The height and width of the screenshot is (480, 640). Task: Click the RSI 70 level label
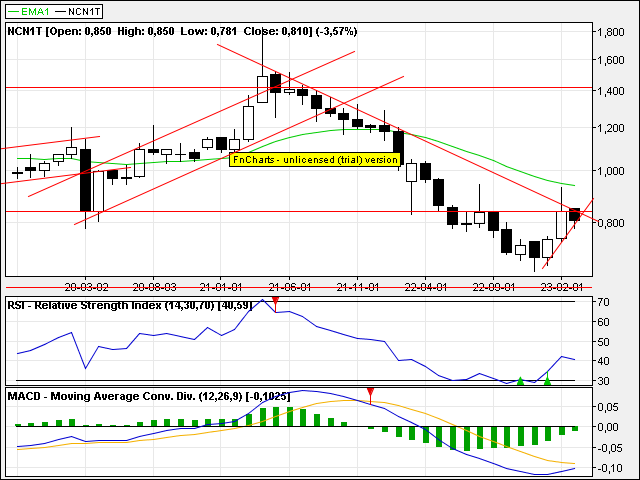[604, 302]
